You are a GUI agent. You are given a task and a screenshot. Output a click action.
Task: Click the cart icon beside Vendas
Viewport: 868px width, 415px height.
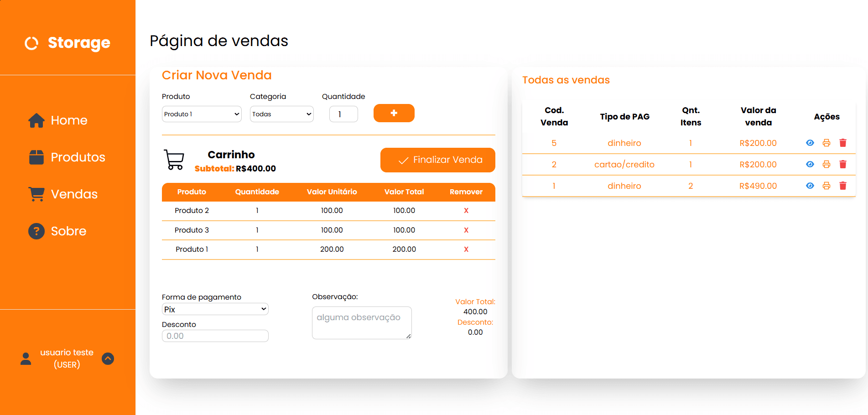tap(36, 194)
